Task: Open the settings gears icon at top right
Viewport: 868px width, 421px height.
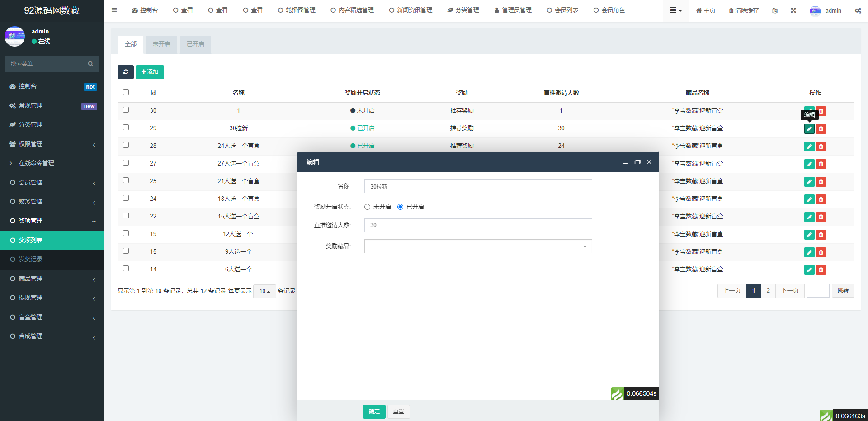Action: (x=858, y=10)
